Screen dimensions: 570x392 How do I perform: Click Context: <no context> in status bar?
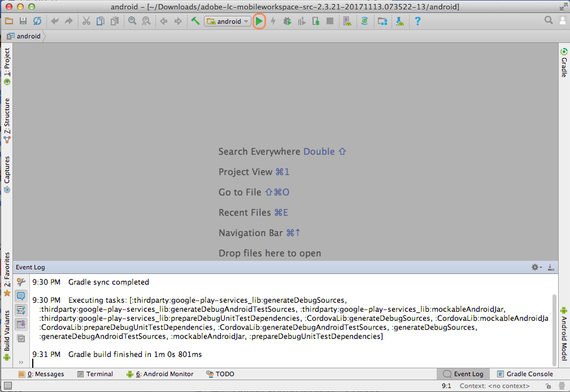pos(494,386)
